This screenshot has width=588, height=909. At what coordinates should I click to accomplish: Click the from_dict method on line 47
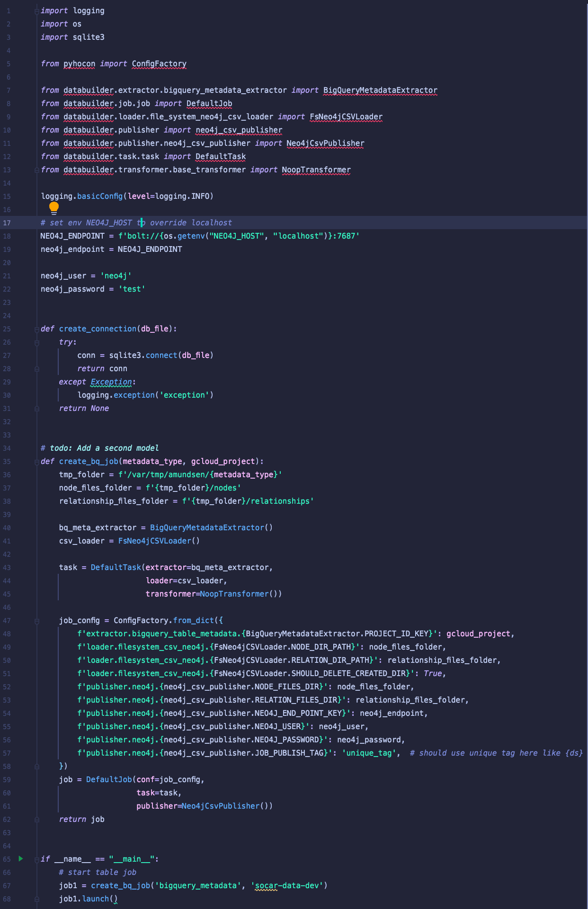[194, 620]
